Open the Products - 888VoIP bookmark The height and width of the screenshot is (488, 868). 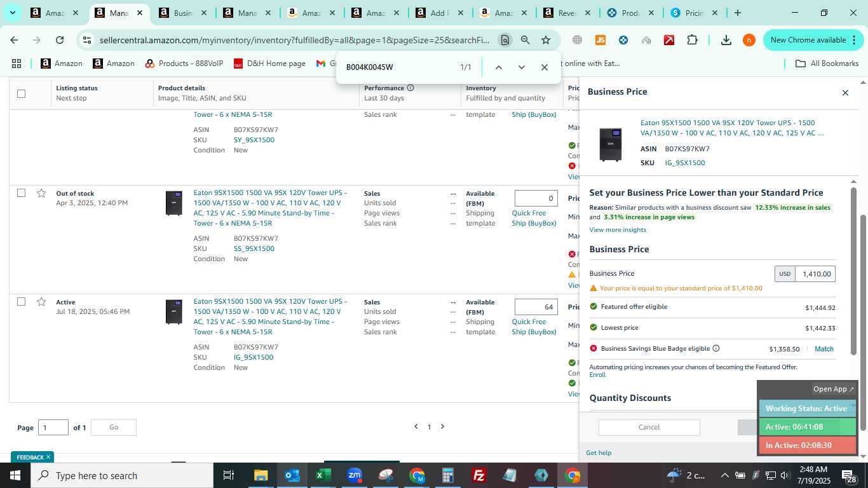pos(184,64)
